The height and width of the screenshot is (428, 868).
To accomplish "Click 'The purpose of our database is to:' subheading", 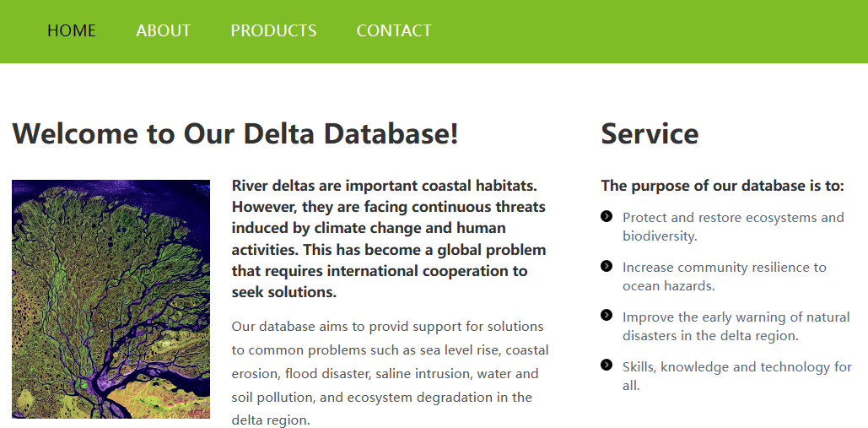I will 722,186.
